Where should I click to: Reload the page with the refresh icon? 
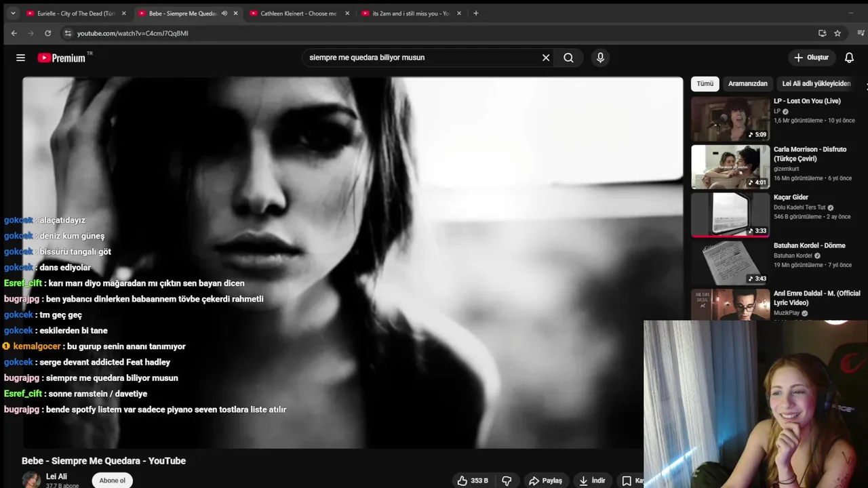click(47, 33)
